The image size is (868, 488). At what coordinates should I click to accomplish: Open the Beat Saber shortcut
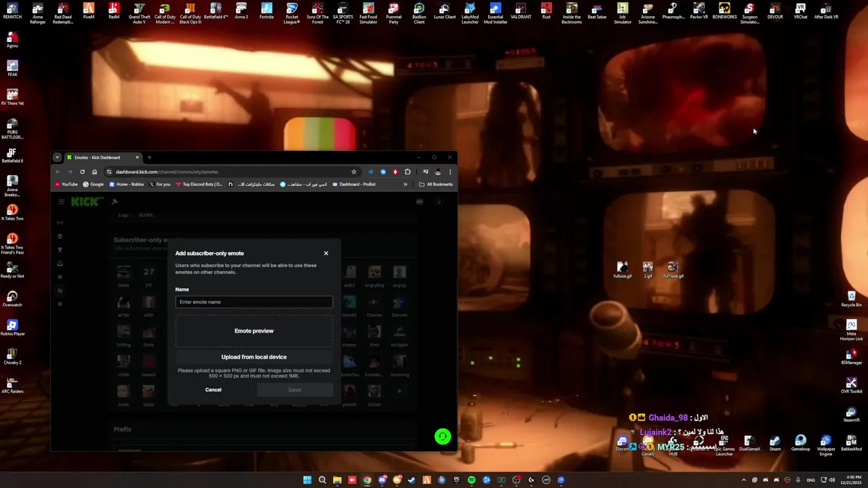pos(597,12)
